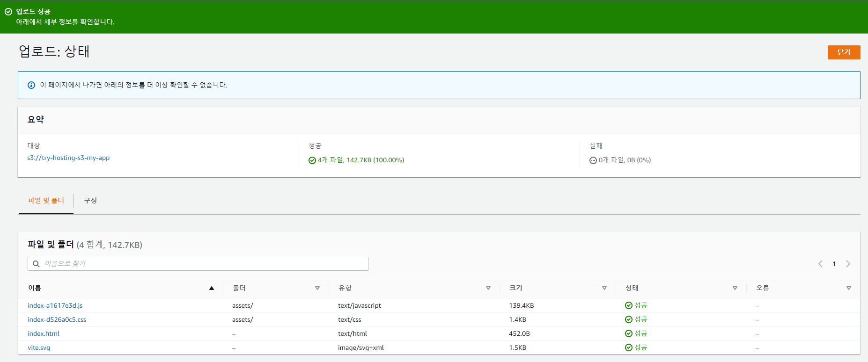Sort by 폴더 column arrow
Viewport: 868px width, 362px height.
tap(317, 288)
